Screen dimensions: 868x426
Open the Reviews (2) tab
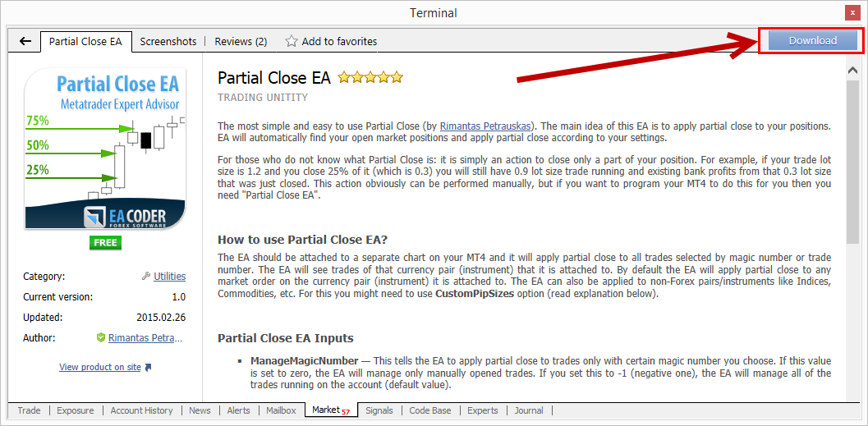[x=241, y=42]
